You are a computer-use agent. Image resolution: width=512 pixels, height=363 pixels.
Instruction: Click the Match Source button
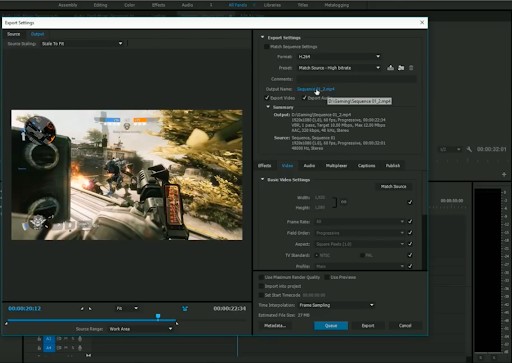click(x=393, y=186)
